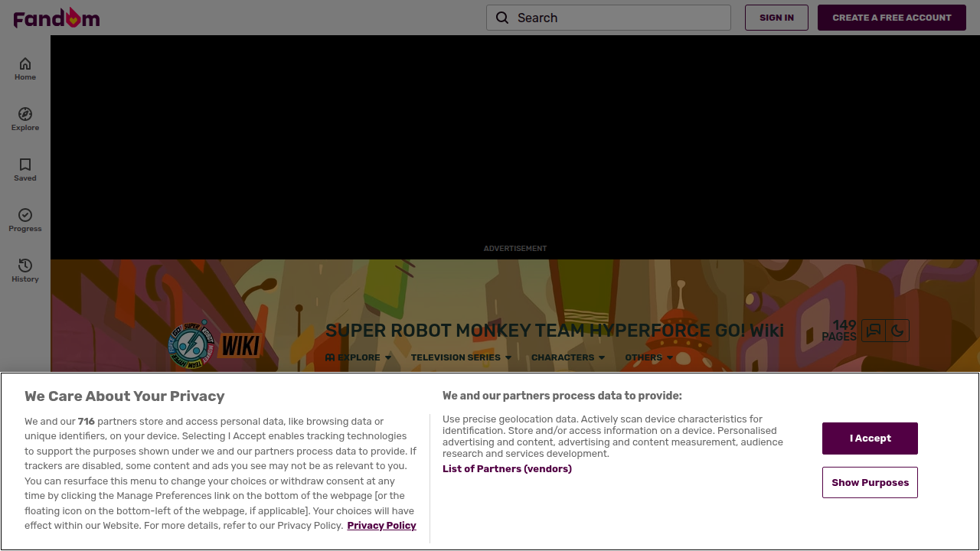Expand the OTHERS menu

[x=649, y=357]
